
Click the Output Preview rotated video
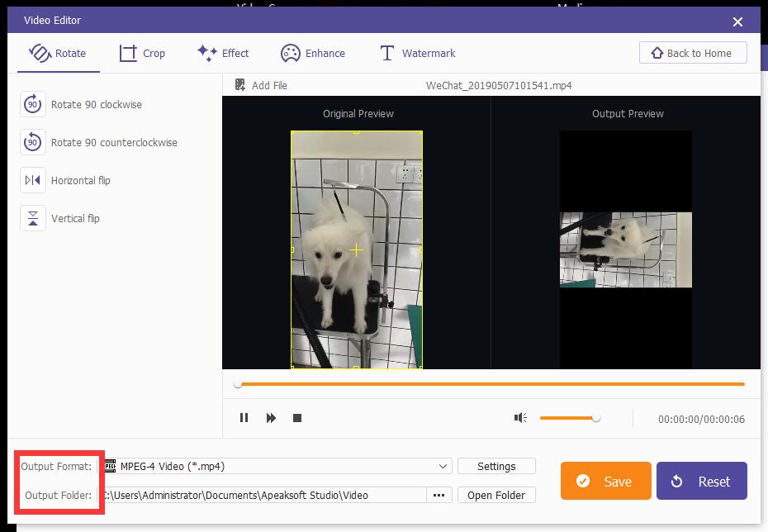pos(626,249)
